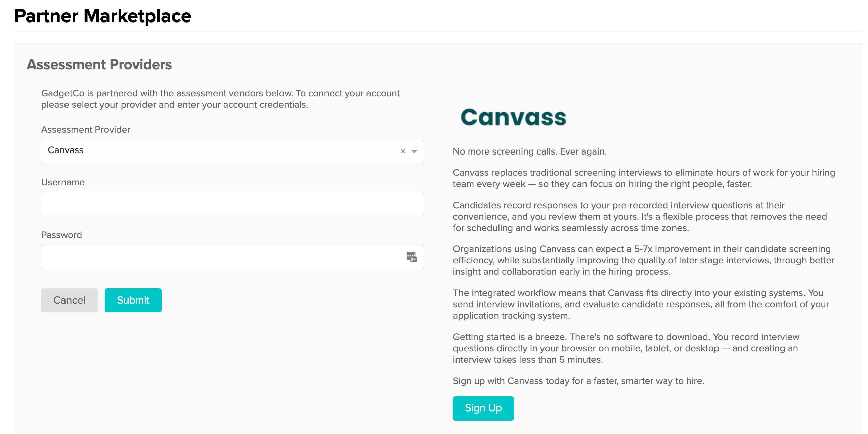
Task: Click the "9+" badge inside the Password field
Action: (x=413, y=257)
